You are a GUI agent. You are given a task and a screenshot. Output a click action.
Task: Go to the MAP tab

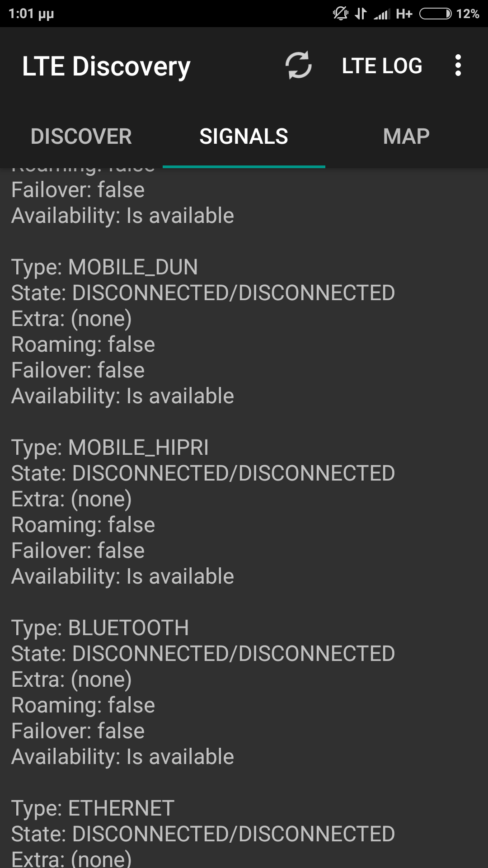point(406,136)
